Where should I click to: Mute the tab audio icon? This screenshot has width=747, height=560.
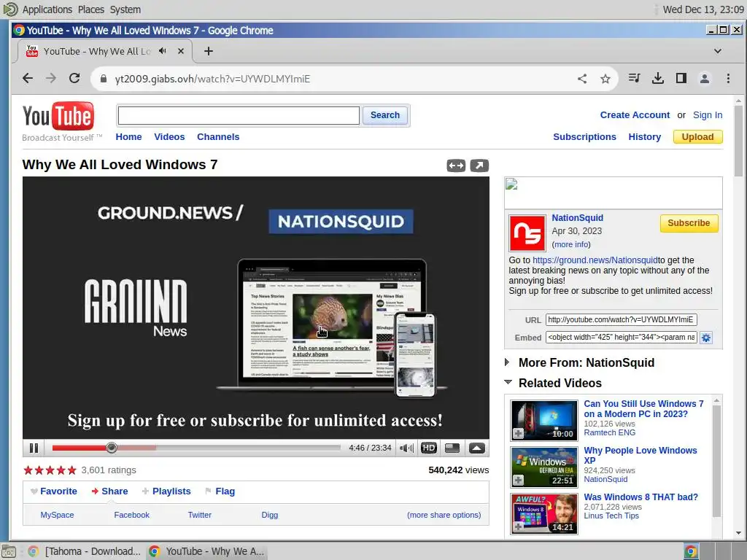click(163, 51)
